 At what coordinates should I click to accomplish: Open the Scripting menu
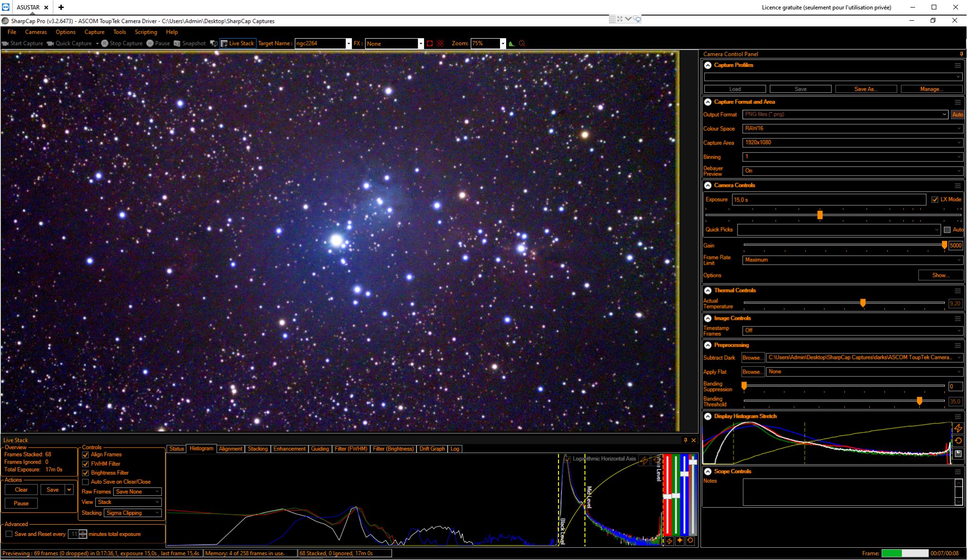tap(146, 32)
